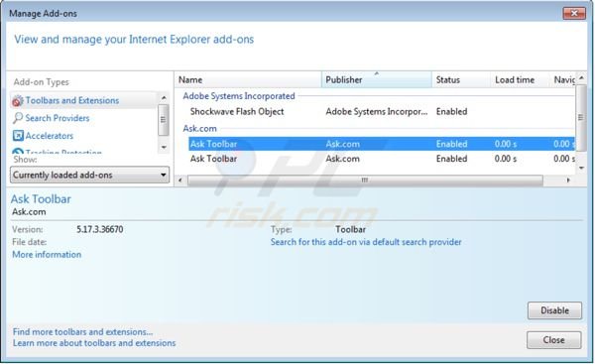
Task: Open Learn more about toolbars and extensions
Action: [94, 343]
